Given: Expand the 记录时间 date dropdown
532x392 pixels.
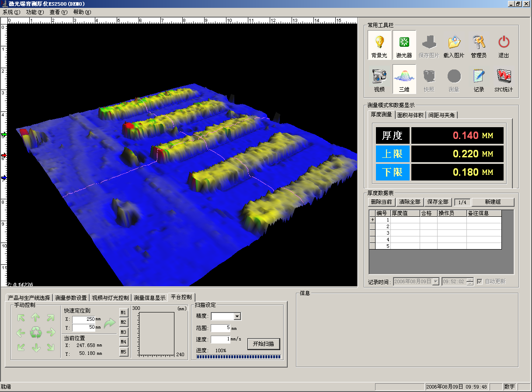Looking at the screenshot, I should [x=435, y=281].
